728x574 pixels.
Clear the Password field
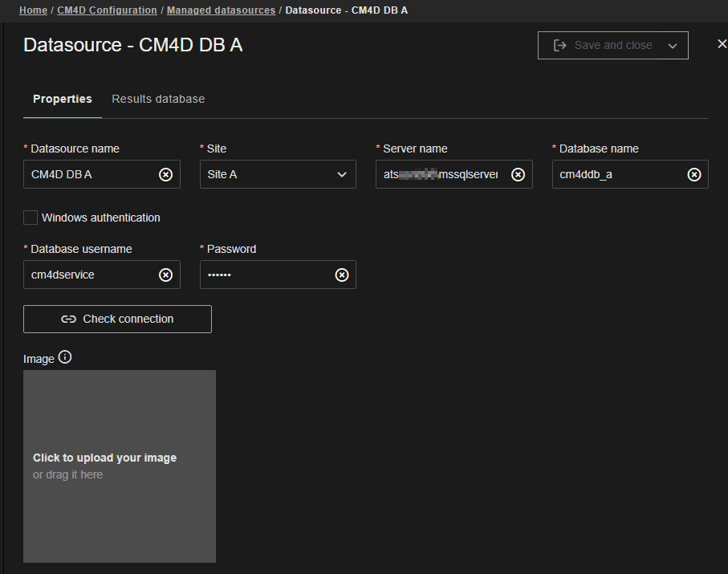[342, 275]
